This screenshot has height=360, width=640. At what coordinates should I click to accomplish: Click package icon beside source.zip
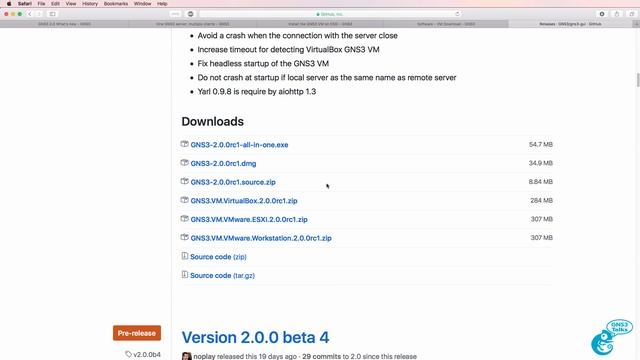(184, 181)
